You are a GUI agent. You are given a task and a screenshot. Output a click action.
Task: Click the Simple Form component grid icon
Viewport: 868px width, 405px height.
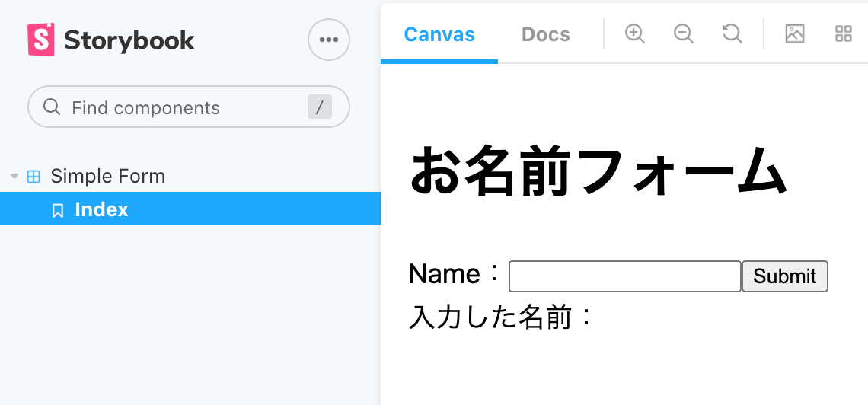click(34, 177)
